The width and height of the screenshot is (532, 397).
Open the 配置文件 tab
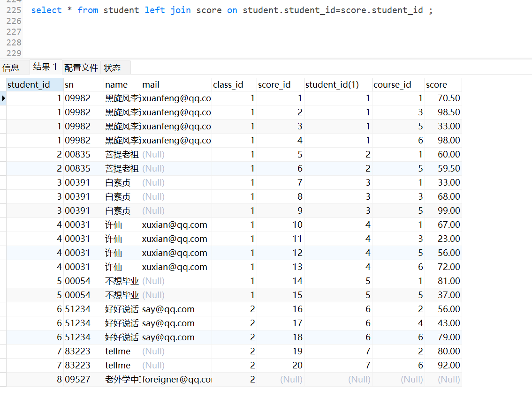81,68
